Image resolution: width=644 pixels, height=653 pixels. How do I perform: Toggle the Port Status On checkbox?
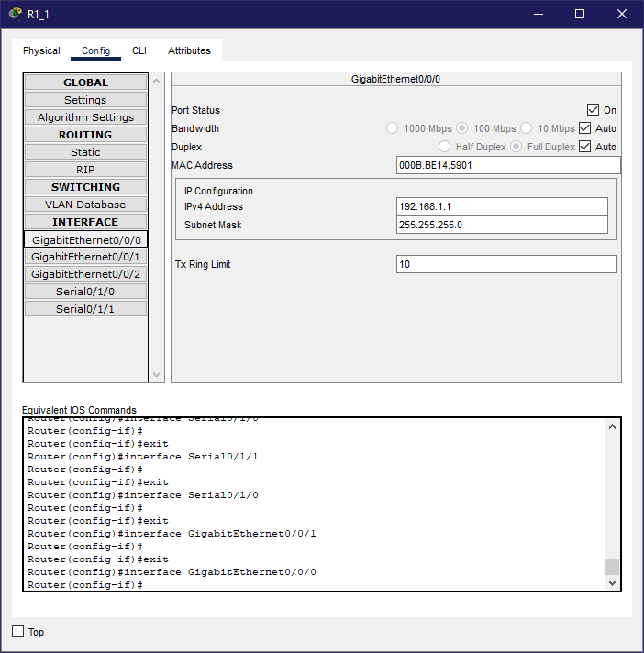click(x=593, y=110)
